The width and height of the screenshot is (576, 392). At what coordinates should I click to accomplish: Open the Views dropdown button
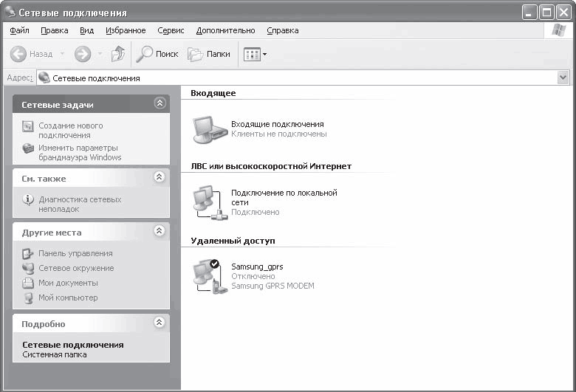click(255, 55)
